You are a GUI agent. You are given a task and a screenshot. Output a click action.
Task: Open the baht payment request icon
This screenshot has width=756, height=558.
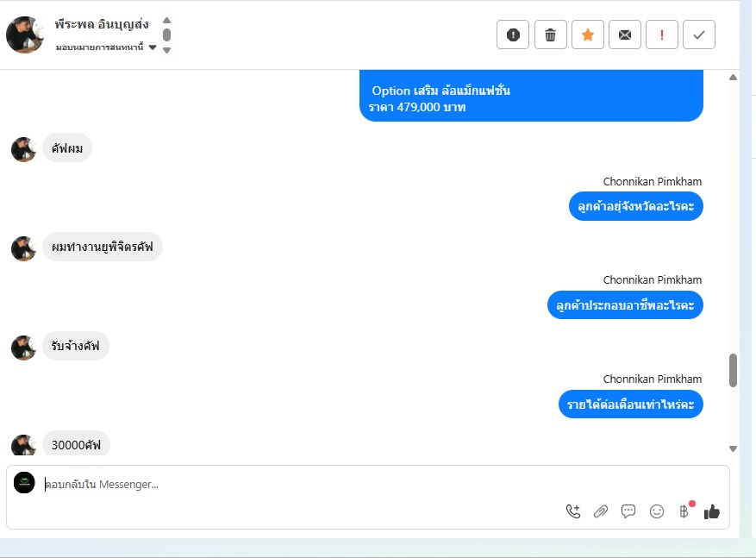(x=684, y=511)
